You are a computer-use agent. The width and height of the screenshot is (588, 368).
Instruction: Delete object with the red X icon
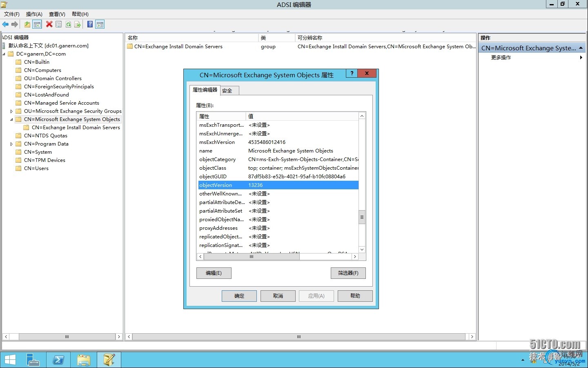[x=49, y=25]
